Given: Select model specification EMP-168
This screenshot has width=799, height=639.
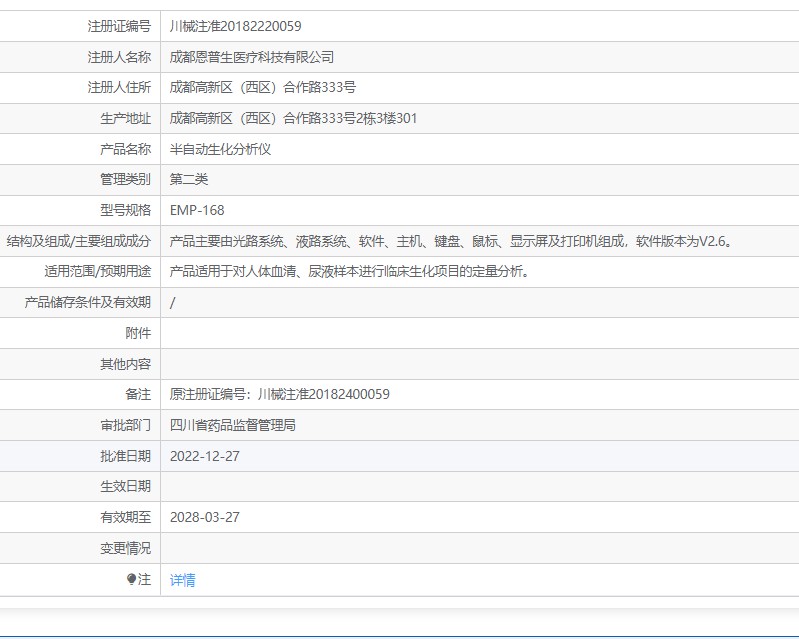Looking at the screenshot, I should click(197, 210).
